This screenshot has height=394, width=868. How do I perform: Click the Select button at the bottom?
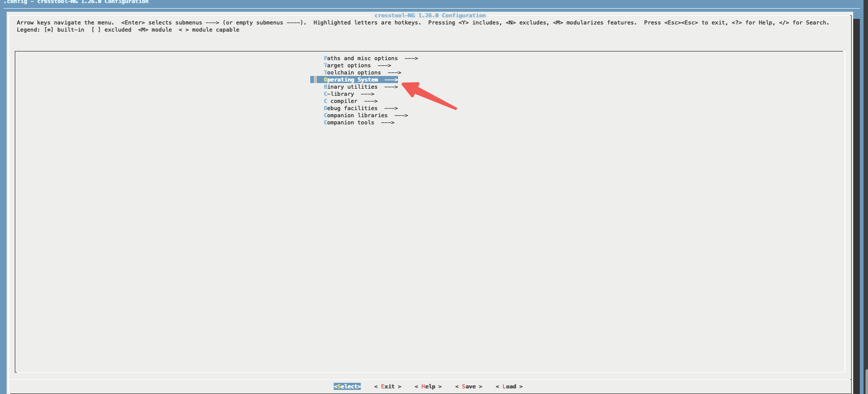click(x=347, y=386)
